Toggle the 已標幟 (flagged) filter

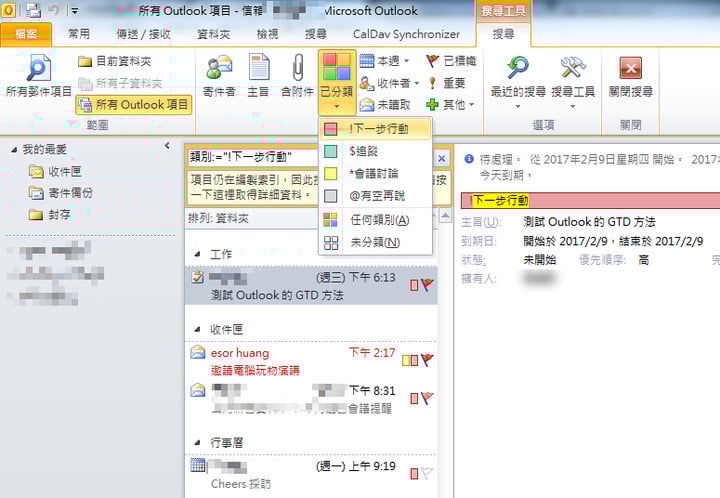click(x=451, y=61)
